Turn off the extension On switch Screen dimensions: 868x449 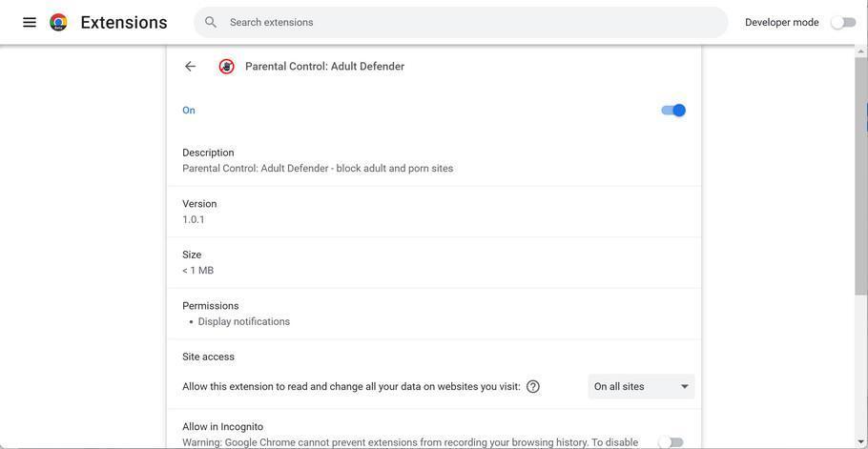click(673, 111)
